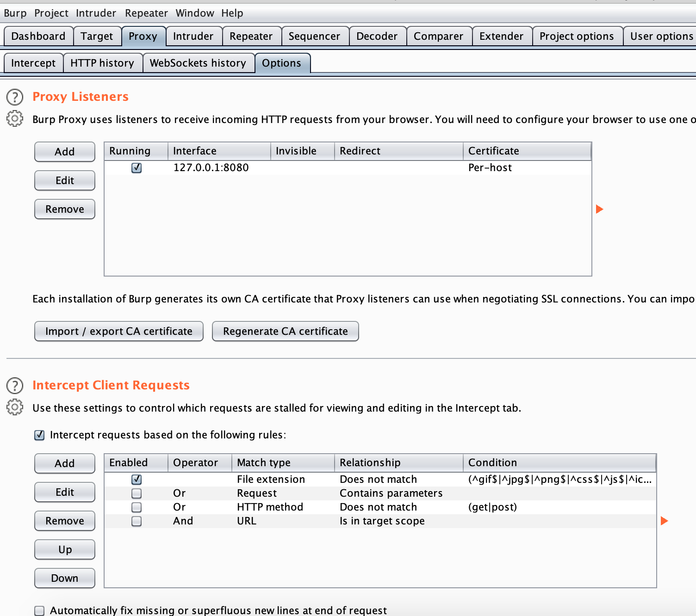Screen dimensions: 696x616
Task: Switch to the Decoder tab
Action: [377, 36]
